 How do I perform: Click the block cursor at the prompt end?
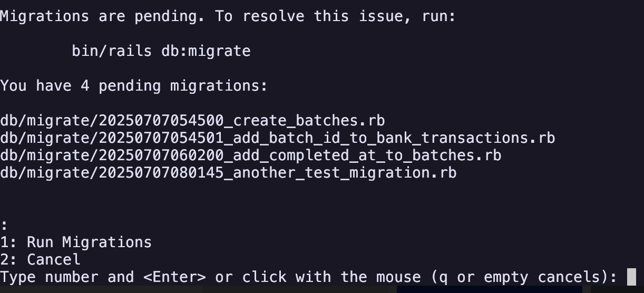point(631,277)
